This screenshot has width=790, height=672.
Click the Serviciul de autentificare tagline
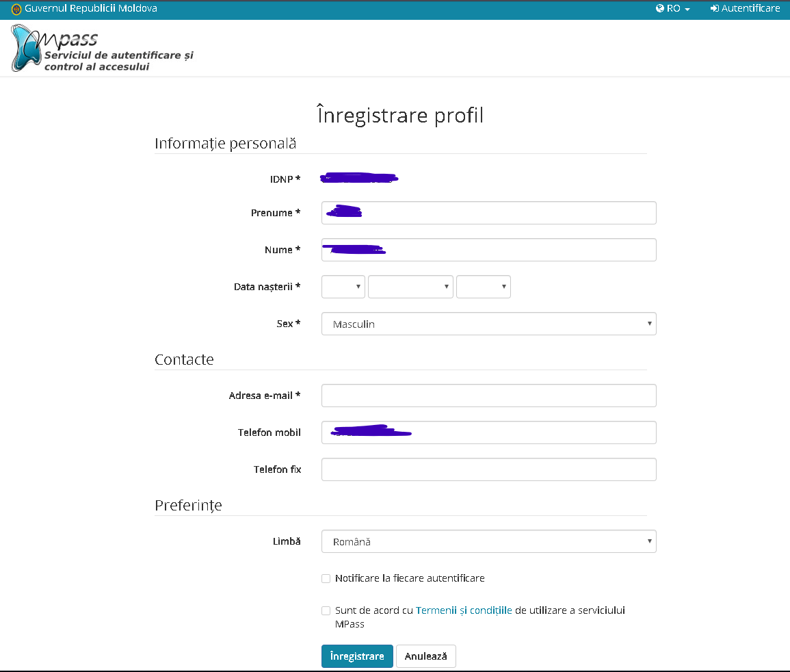point(119,61)
